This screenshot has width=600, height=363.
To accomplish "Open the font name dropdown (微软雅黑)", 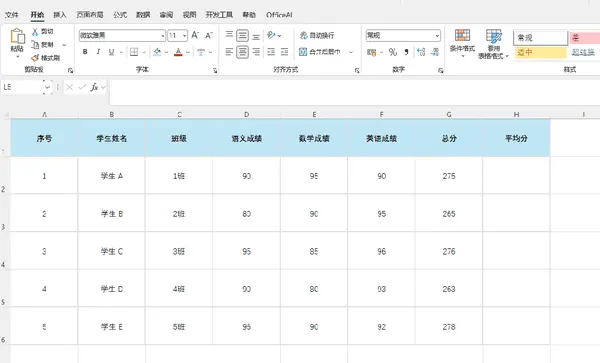I will [163, 36].
